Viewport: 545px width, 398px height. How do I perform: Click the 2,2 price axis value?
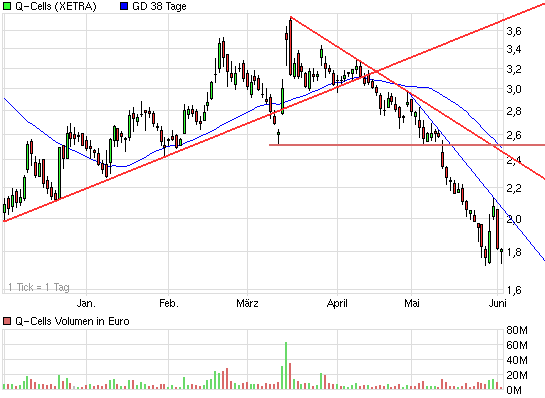(x=514, y=188)
